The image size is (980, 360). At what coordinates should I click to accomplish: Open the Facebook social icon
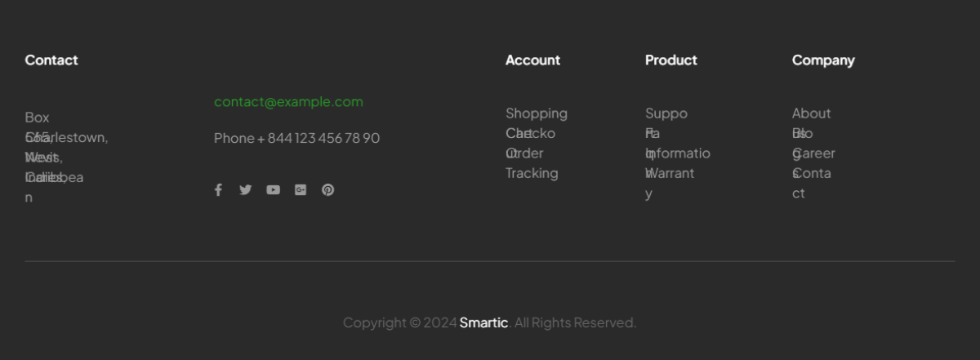218,189
